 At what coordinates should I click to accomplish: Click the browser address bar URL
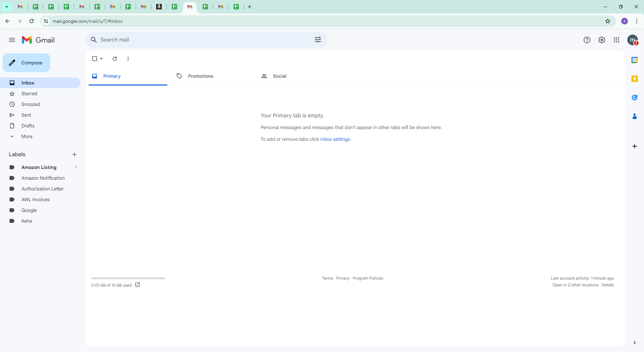click(x=88, y=21)
